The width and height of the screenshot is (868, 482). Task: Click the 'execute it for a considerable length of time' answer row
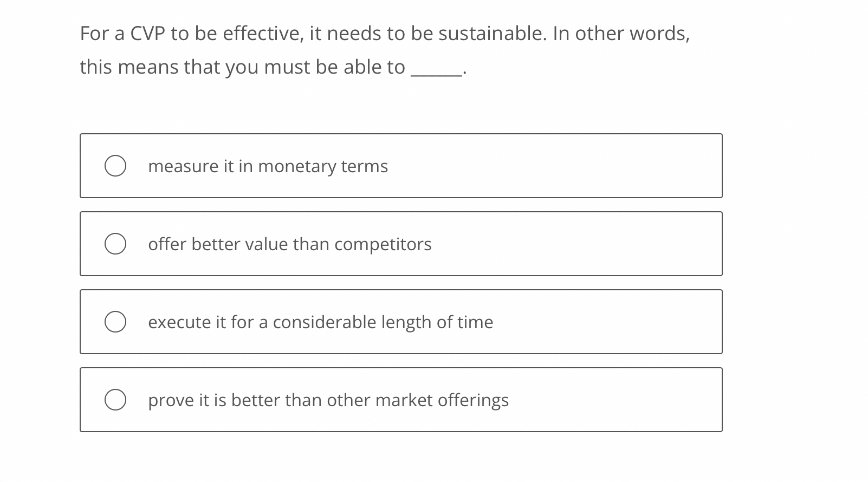(401, 322)
